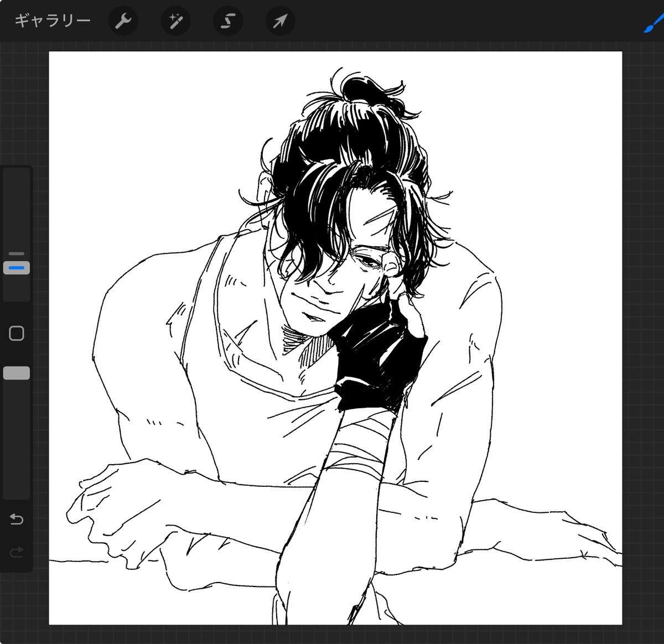Tap the undo arrow in sidebar

coord(17,520)
